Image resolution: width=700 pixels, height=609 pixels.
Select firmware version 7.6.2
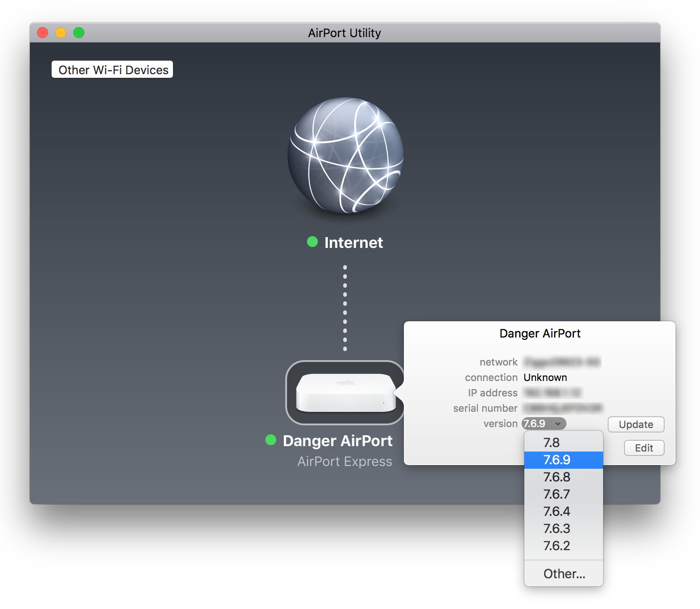coord(564,546)
